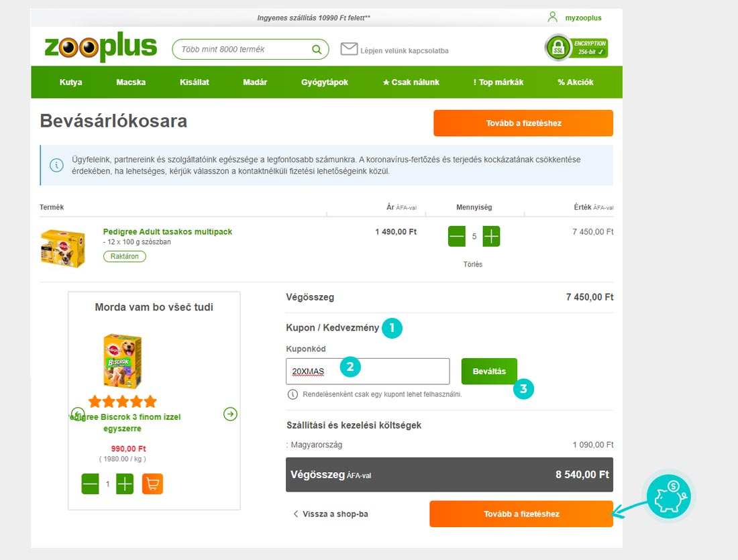Click bottom Tovább a fizetéshez button
738x560 pixels.
coord(521,514)
